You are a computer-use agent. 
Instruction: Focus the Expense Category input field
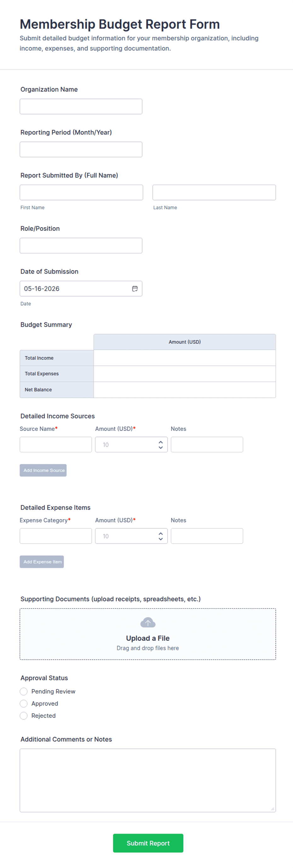[56, 536]
